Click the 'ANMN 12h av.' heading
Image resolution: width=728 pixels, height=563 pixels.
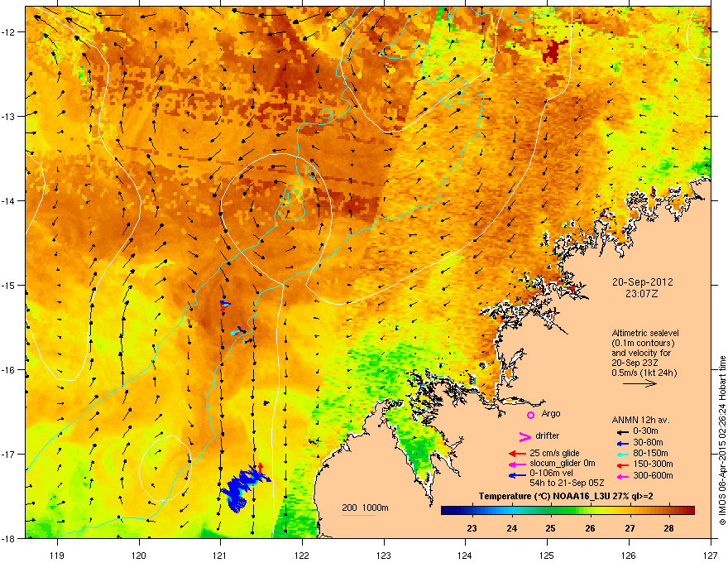coord(640,420)
